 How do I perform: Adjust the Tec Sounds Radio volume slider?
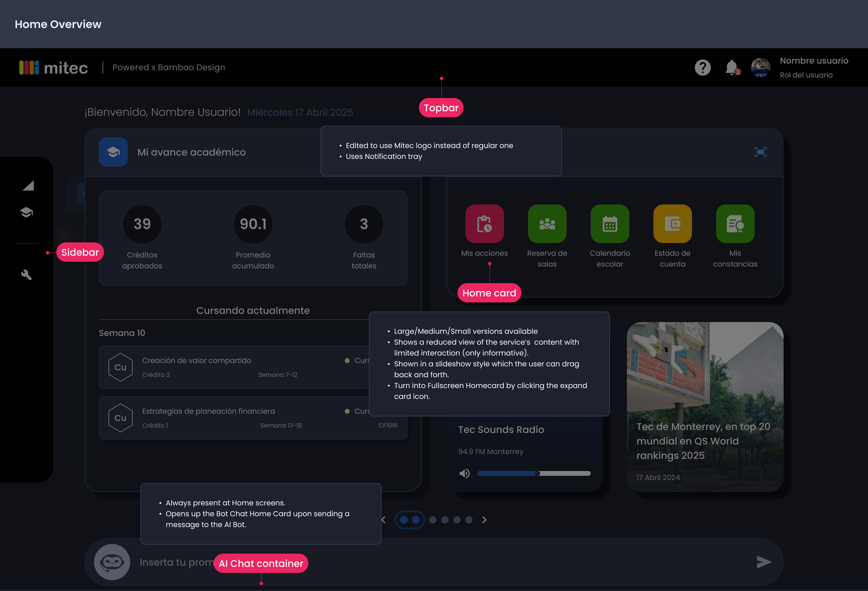534,473
